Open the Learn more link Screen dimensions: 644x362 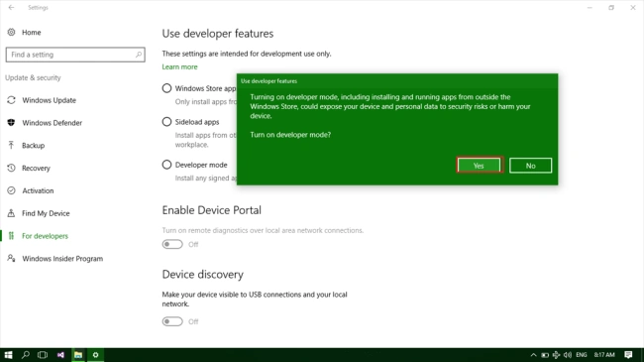pos(179,66)
